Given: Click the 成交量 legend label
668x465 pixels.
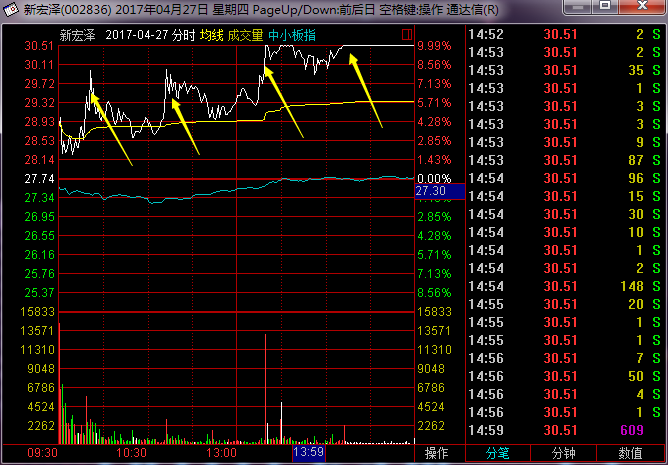Looking at the screenshot, I should coord(245,35).
